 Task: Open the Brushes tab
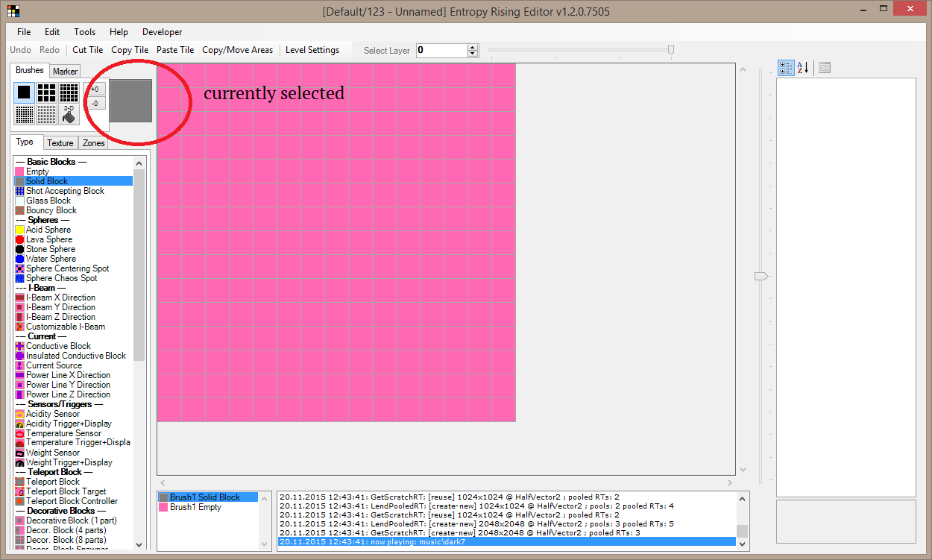click(30, 70)
